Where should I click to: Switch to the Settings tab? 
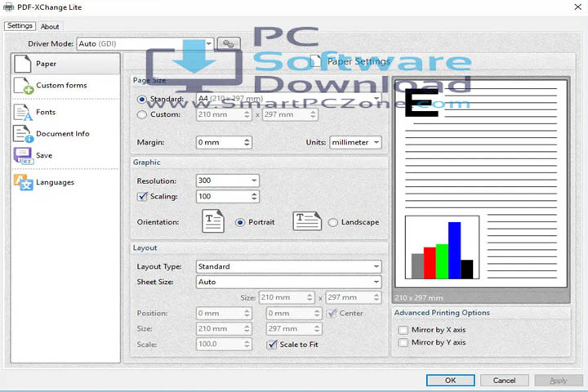point(20,26)
